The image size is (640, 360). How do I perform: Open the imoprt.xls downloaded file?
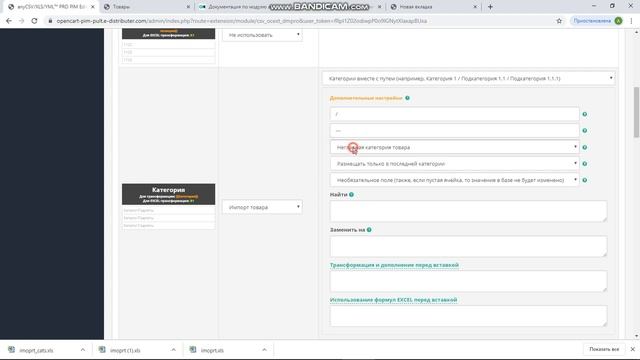212,350
